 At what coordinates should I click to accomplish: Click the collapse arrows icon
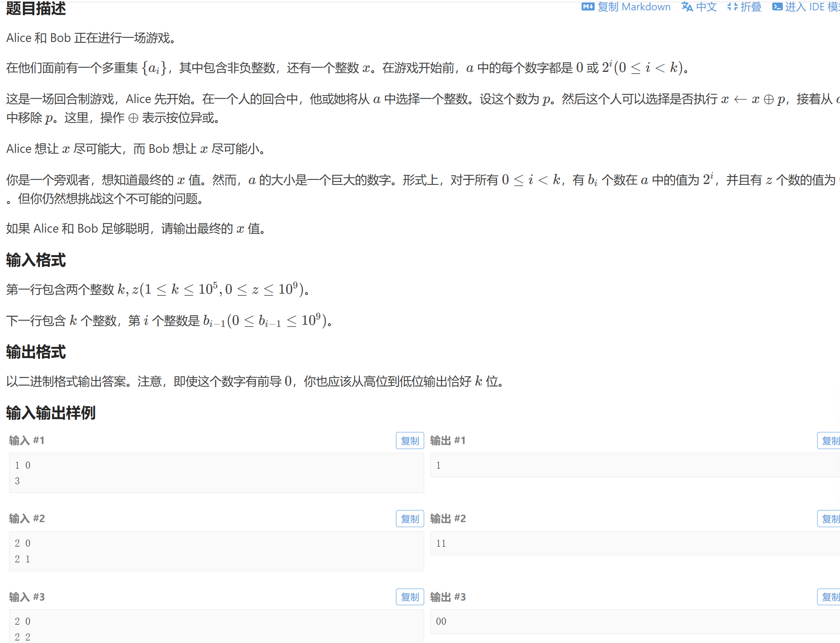[732, 7]
